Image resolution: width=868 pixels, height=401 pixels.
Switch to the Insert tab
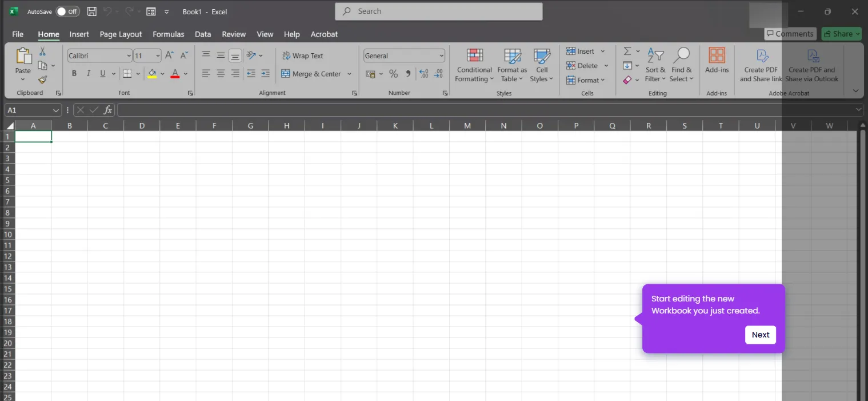79,34
